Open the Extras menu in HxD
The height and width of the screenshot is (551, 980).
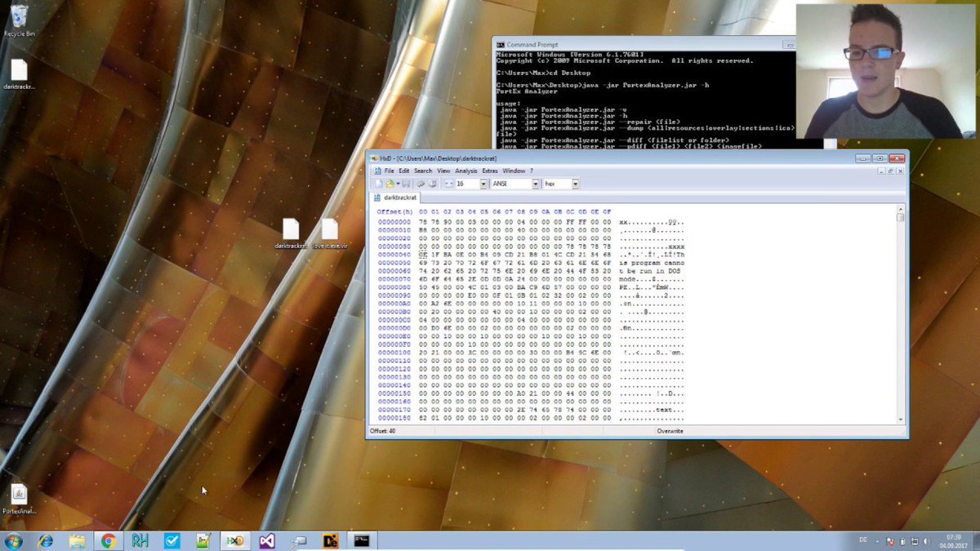tap(489, 171)
